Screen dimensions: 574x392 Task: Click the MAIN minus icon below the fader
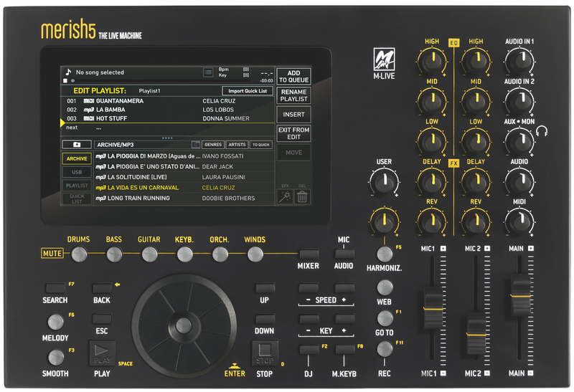[530, 373]
